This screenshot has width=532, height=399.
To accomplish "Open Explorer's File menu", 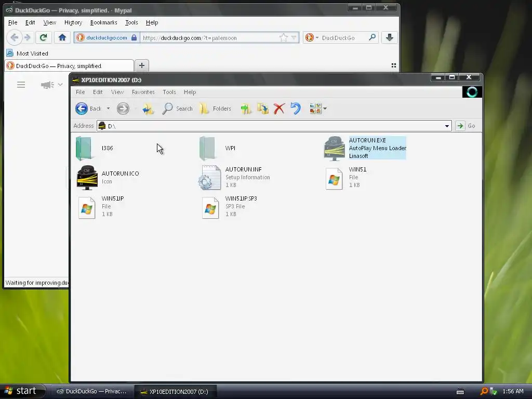I will coord(80,92).
